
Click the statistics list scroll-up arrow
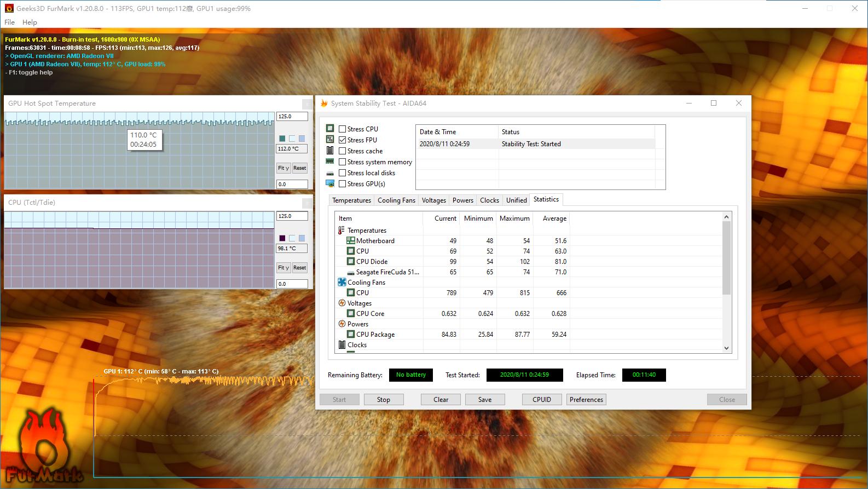(x=726, y=217)
